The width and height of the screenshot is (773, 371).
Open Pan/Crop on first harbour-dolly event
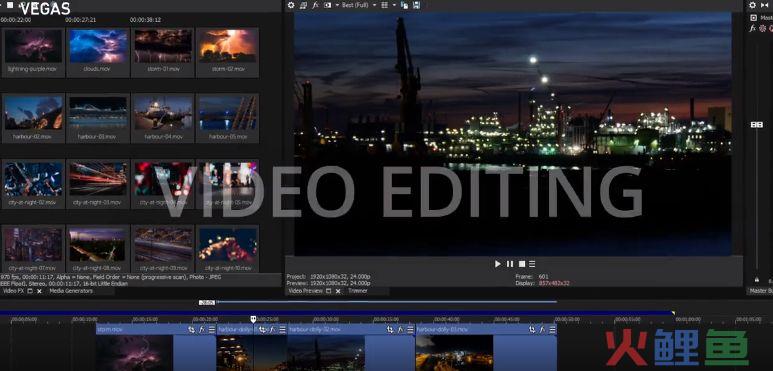click(x=262, y=330)
